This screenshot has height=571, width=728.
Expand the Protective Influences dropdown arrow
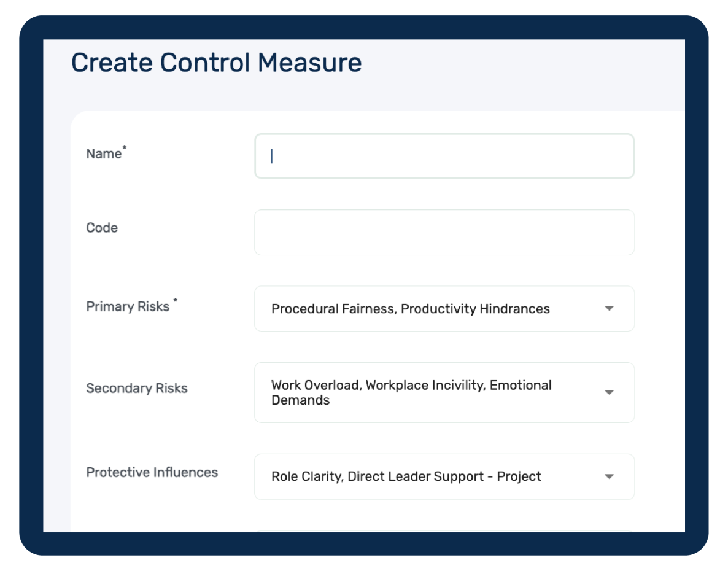[609, 476]
